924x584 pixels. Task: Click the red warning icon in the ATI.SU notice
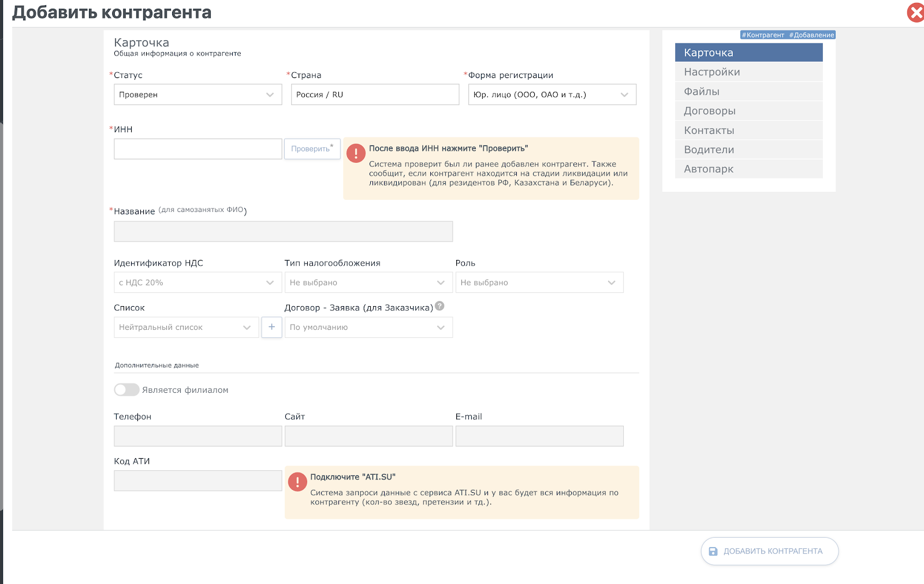(297, 482)
